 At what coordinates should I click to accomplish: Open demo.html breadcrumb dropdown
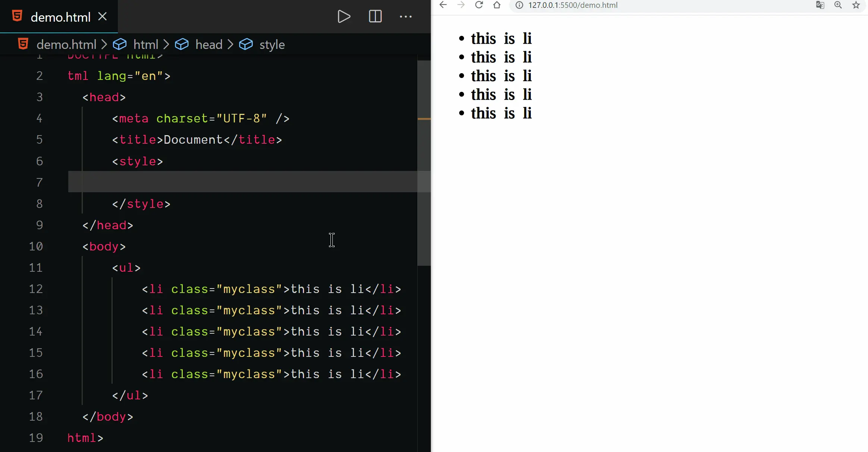point(66,45)
